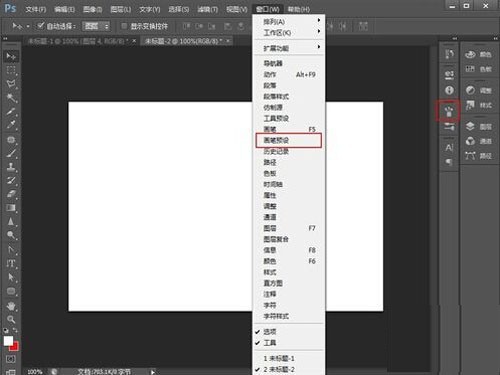Select the Hand tool
The height and width of the screenshot is (375, 500).
(11, 306)
